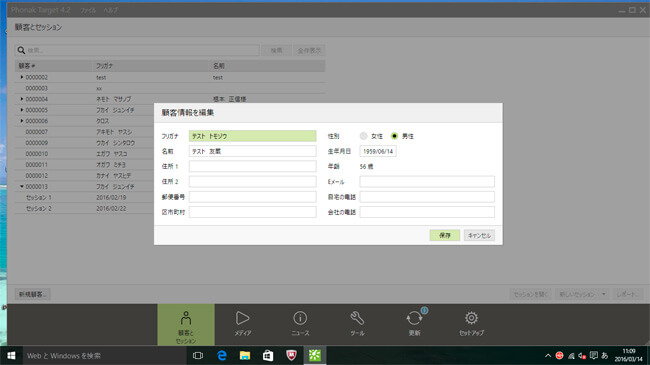Open the ヘルプ menu
The image size is (650, 365).
(x=111, y=10)
